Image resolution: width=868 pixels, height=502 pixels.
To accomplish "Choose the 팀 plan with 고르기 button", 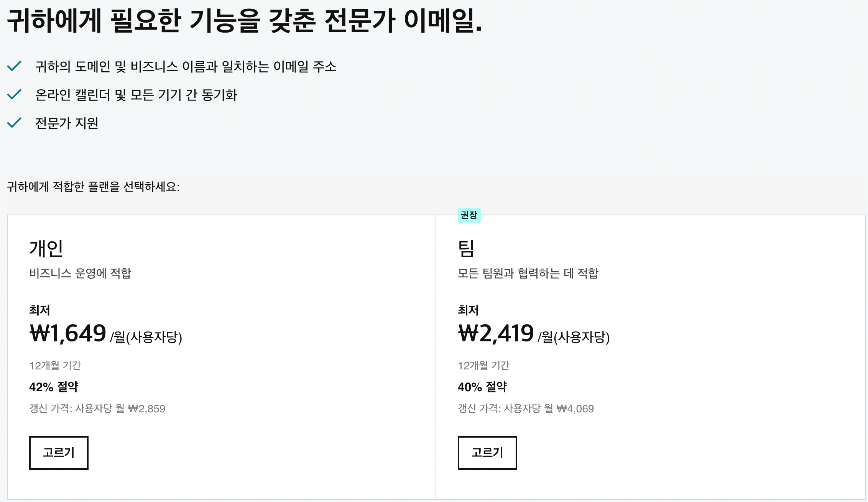I will click(x=487, y=453).
